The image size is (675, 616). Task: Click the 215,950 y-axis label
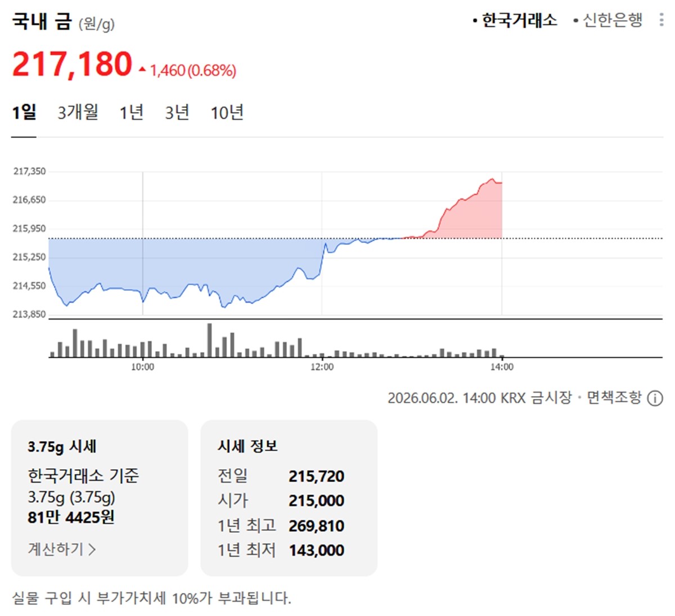coord(29,228)
